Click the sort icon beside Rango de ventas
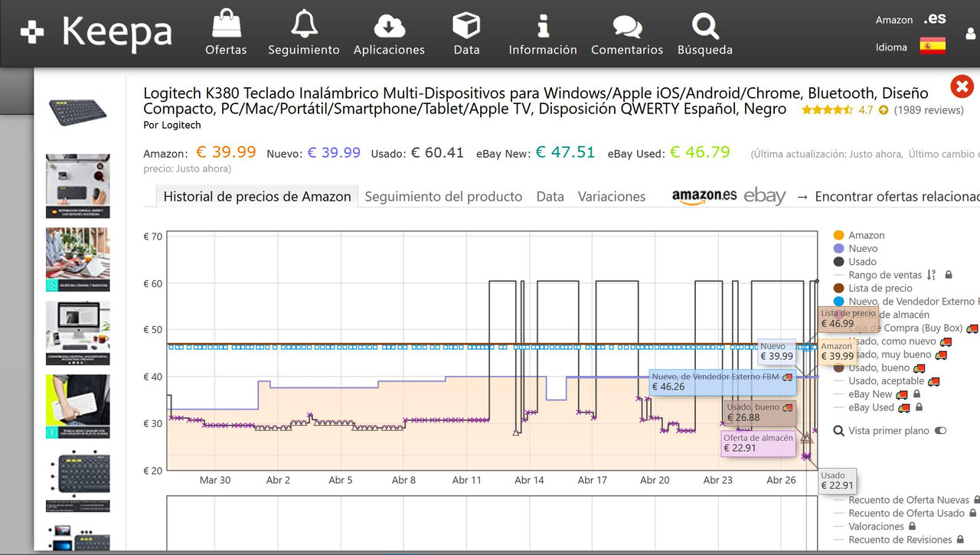This screenshot has height=555, width=980. coord(931,275)
